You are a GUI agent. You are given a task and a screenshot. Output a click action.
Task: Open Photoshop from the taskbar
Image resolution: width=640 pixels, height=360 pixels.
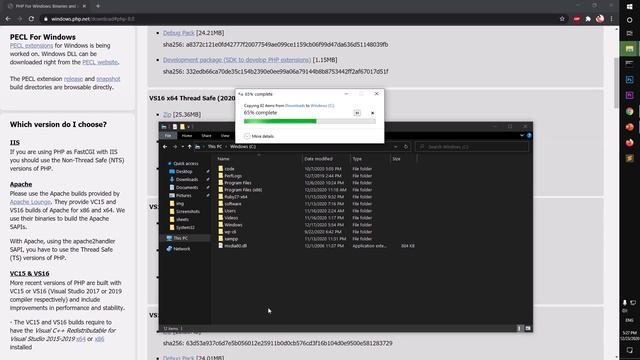click(x=629, y=80)
